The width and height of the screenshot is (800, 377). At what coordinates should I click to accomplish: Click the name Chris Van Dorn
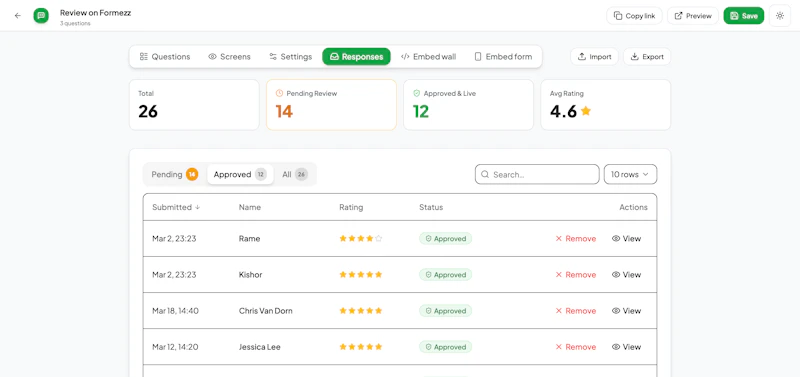coord(265,311)
